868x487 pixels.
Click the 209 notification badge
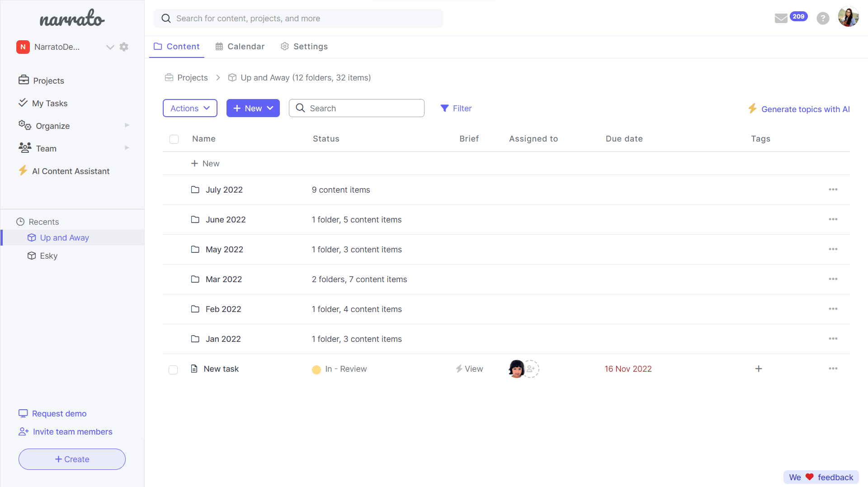coord(798,16)
